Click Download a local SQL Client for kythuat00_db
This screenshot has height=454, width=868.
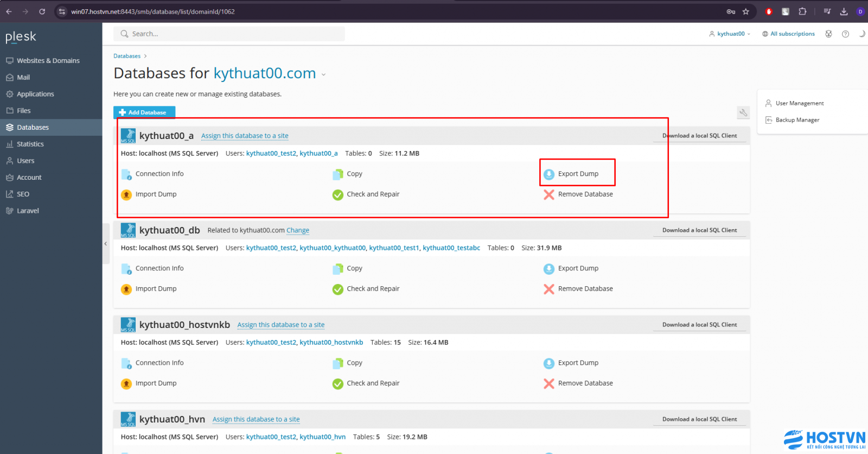tap(699, 230)
